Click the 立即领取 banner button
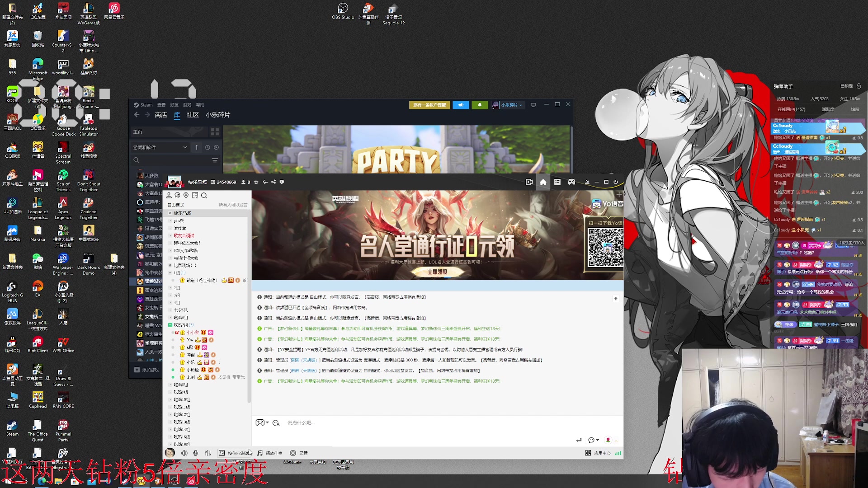The height and width of the screenshot is (488, 868). coord(437,272)
